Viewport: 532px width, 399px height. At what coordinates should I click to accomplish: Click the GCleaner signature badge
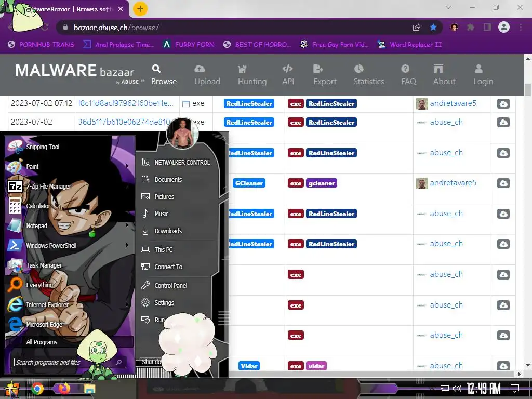pos(249,183)
